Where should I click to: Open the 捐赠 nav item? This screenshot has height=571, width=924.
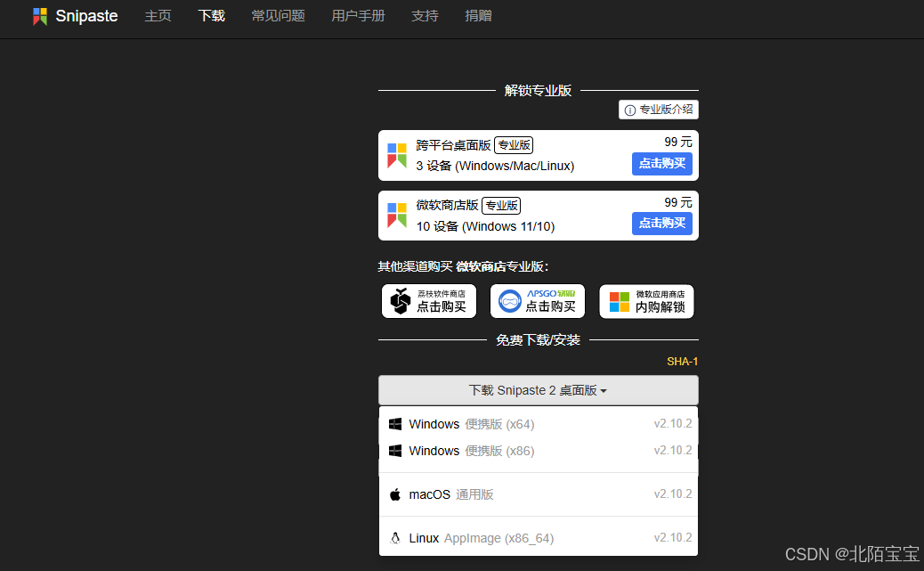point(478,16)
